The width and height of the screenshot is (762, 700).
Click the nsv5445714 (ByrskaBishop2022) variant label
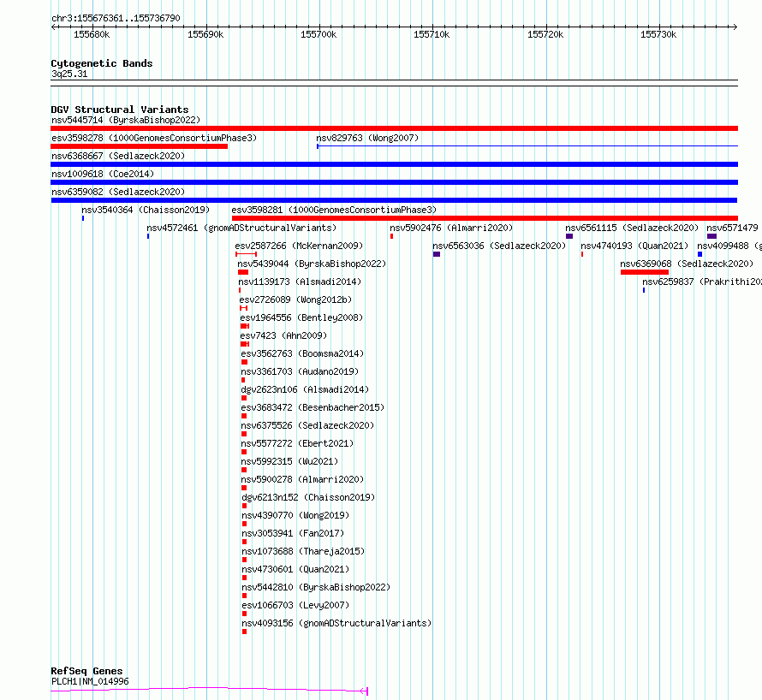[126, 120]
